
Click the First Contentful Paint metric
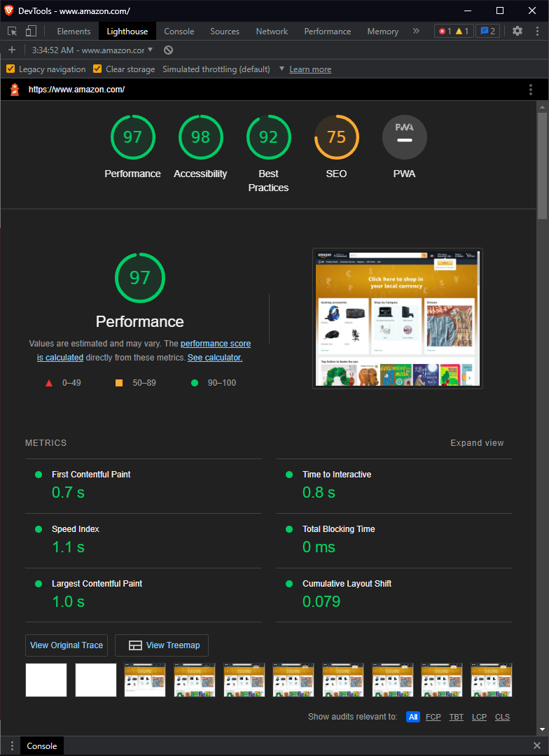[x=144, y=486]
